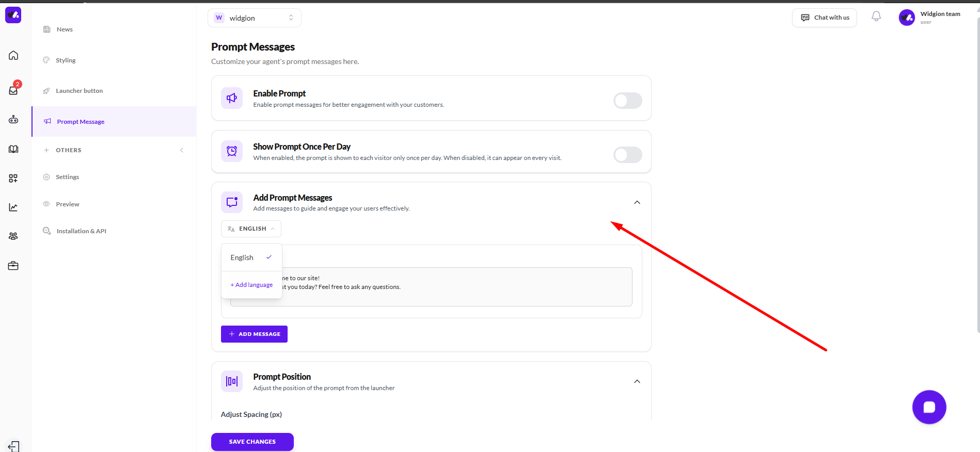Open the Styling menu item
Viewport: 980px width, 452px height.
tap(66, 60)
